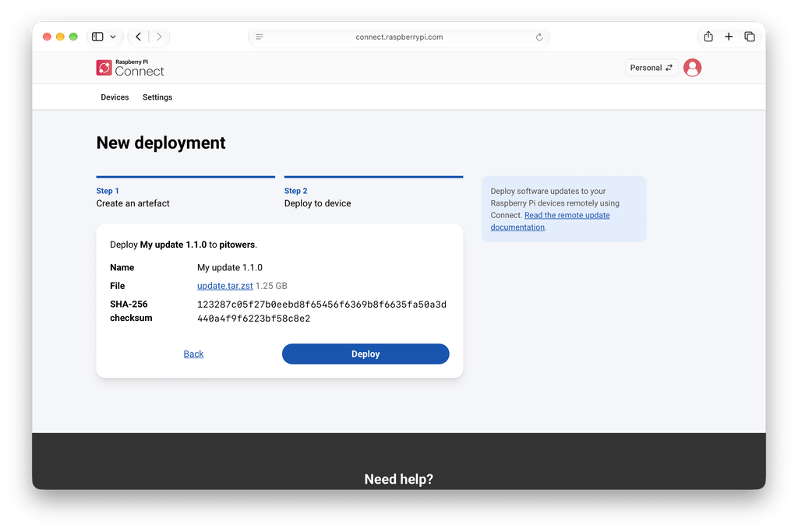Open the reader view icon in address bar
Viewport: 798px width, 532px height.
coord(260,37)
